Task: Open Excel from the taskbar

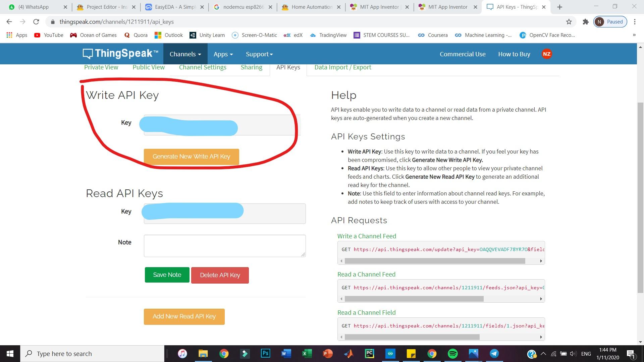Action: pos(307,354)
